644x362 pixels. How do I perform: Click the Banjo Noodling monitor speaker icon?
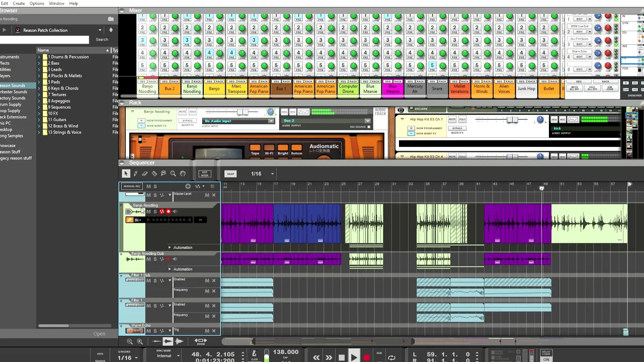(175, 212)
